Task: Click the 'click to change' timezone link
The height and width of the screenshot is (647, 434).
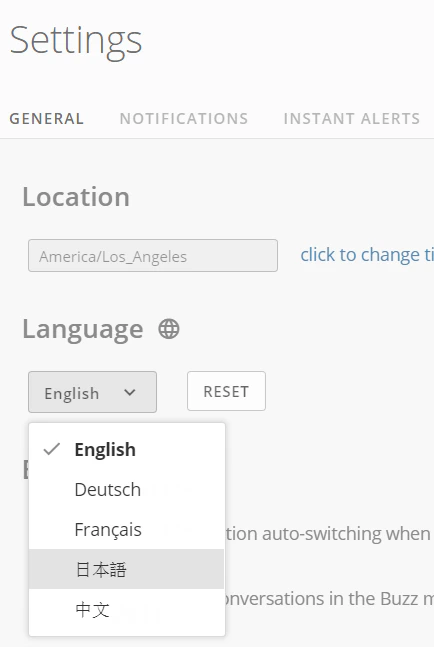Action: (367, 255)
